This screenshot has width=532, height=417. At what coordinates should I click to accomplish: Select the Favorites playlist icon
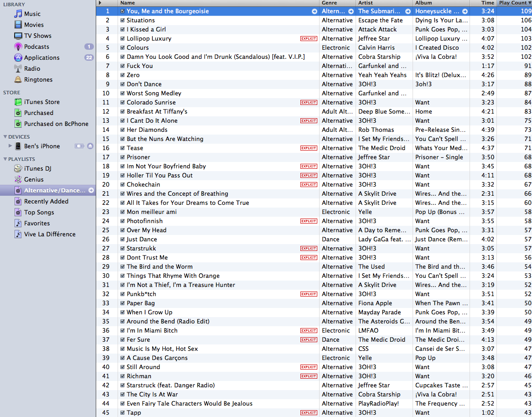point(18,223)
